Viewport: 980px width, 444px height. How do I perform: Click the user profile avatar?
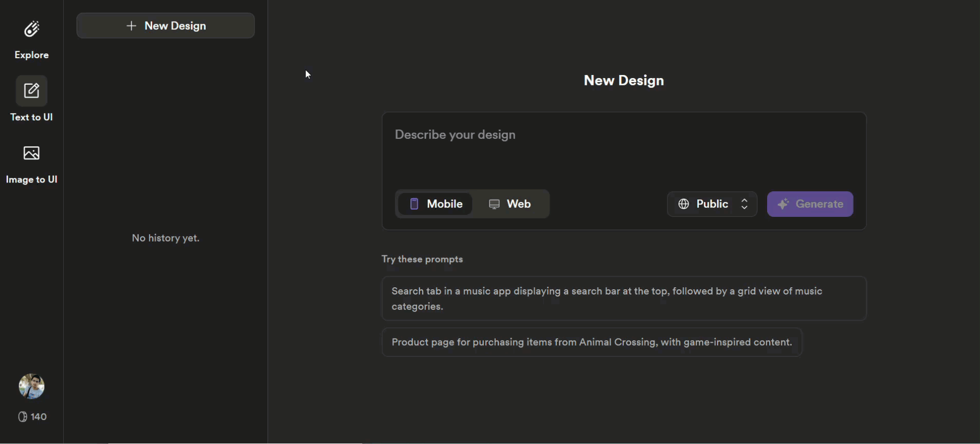(31, 386)
